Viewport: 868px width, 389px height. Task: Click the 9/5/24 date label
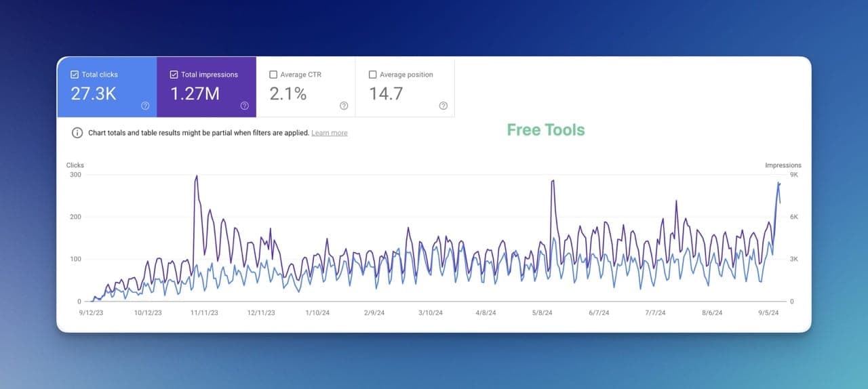pos(768,313)
